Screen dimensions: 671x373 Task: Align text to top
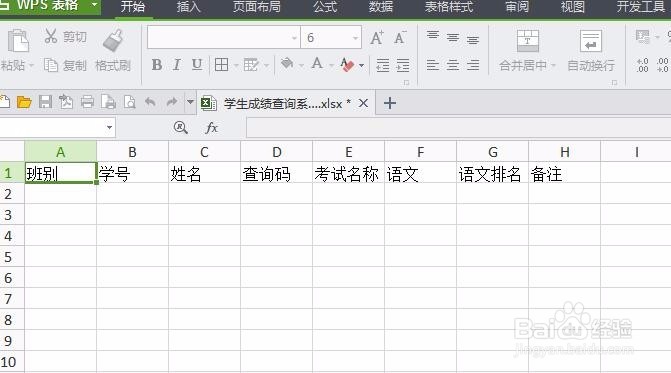(x=433, y=36)
